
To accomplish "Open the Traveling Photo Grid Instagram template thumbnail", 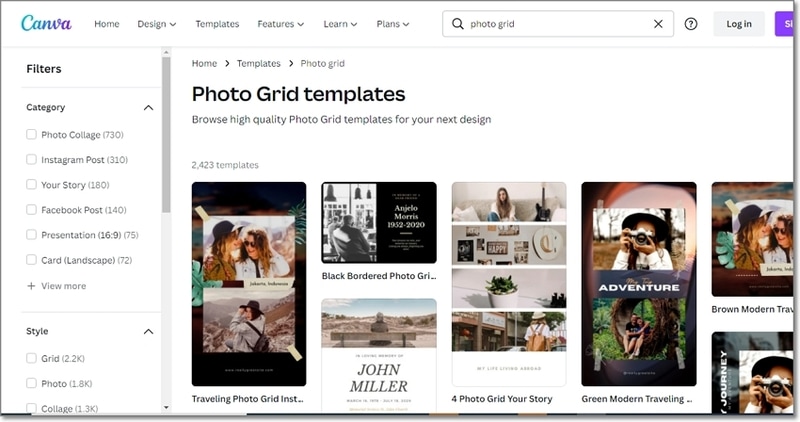I will [249, 284].
